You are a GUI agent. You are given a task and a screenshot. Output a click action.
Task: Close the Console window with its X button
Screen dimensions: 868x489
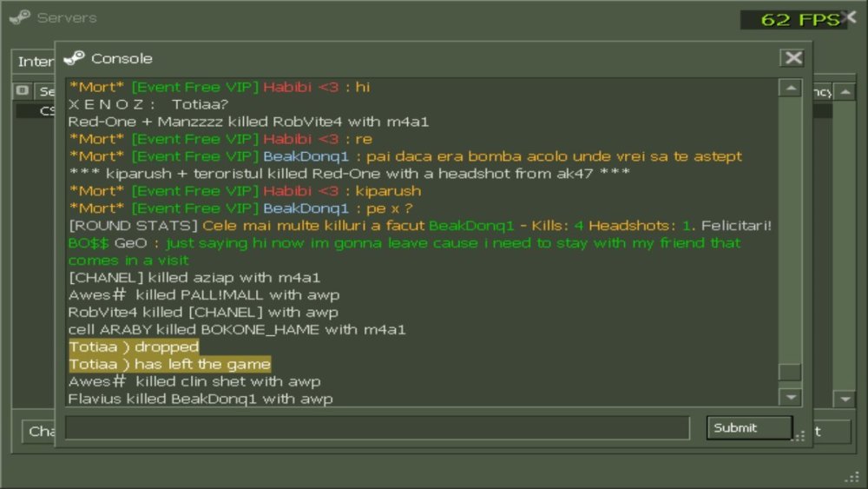click(792, 57)
